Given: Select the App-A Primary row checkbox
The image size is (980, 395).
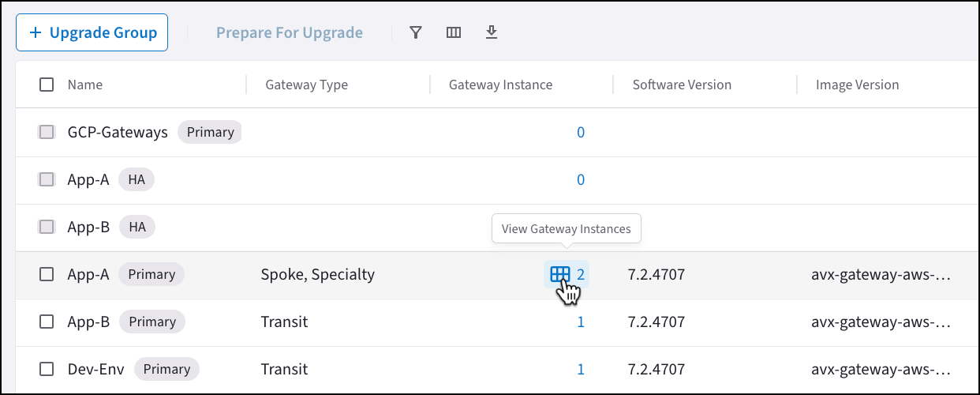Looking at the screenshot, I should (47, 274).
